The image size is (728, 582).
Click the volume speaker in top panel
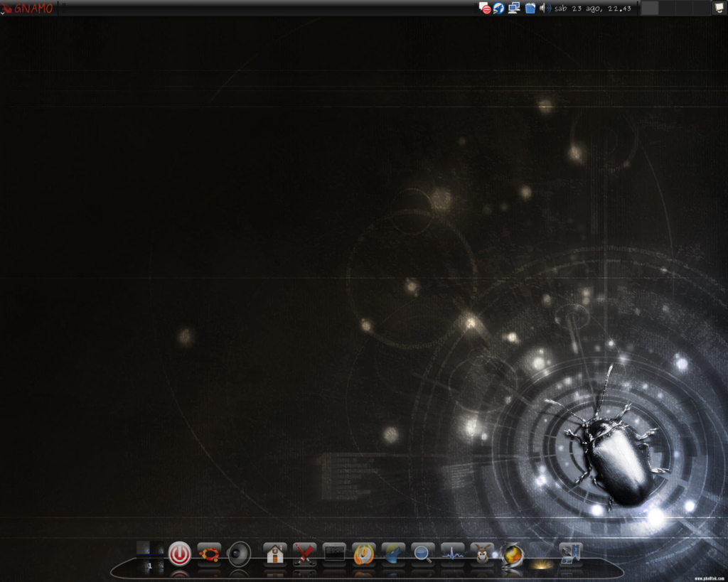pyautogui.click(x=545, y=8)
